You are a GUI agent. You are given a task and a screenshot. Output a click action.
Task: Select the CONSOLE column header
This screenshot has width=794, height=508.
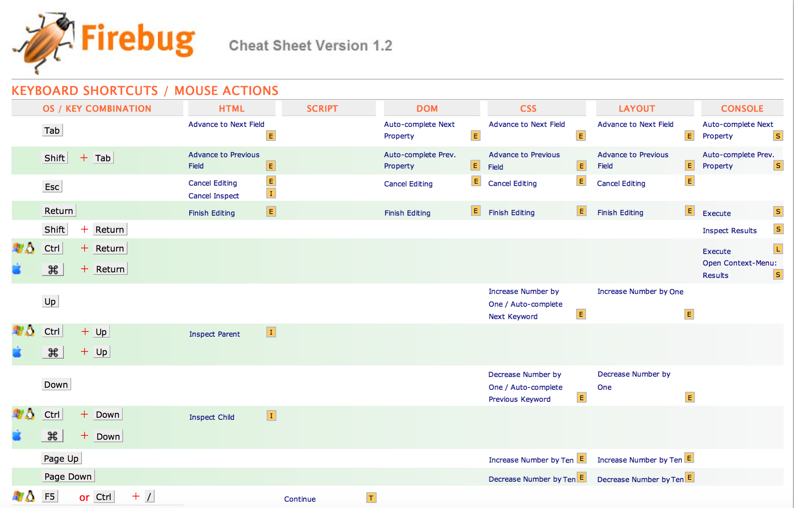[x=742, y=108]
